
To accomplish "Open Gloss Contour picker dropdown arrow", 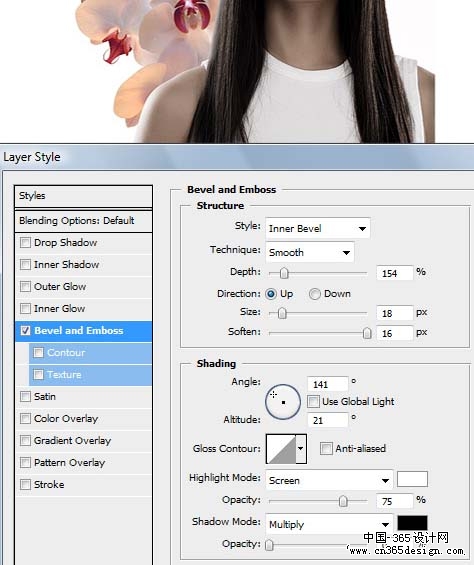I will [301, 449].
